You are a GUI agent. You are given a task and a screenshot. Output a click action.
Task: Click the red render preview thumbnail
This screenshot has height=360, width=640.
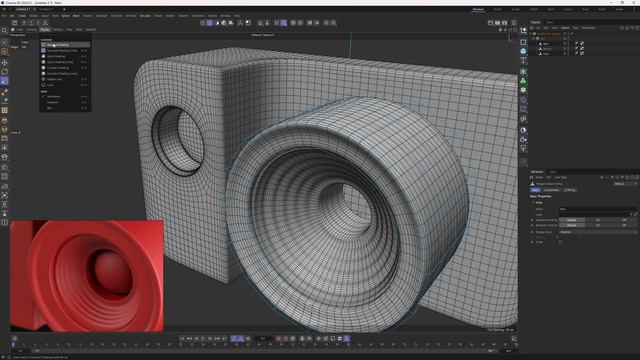[87, 276]
